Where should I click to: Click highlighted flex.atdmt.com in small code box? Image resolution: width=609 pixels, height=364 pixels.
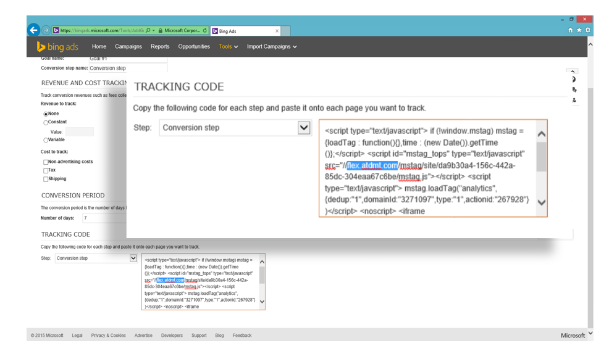click(x=170, y=280)
